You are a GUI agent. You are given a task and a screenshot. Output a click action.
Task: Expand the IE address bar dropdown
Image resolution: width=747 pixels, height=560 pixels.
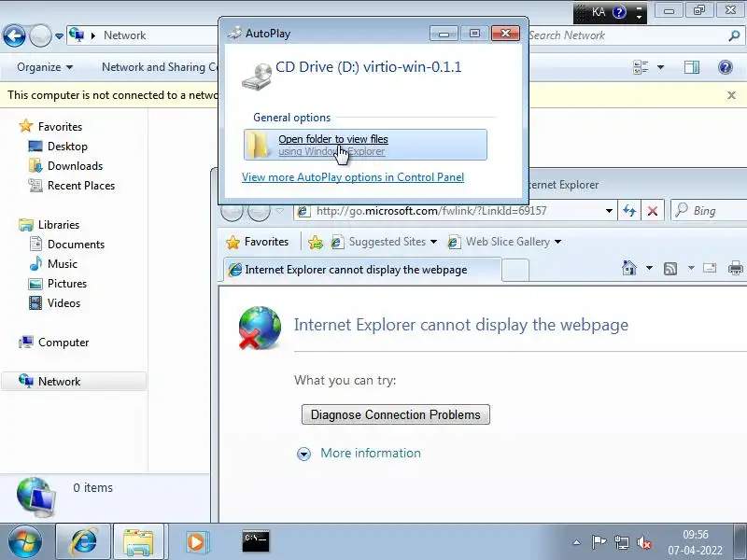click(609, 211)
